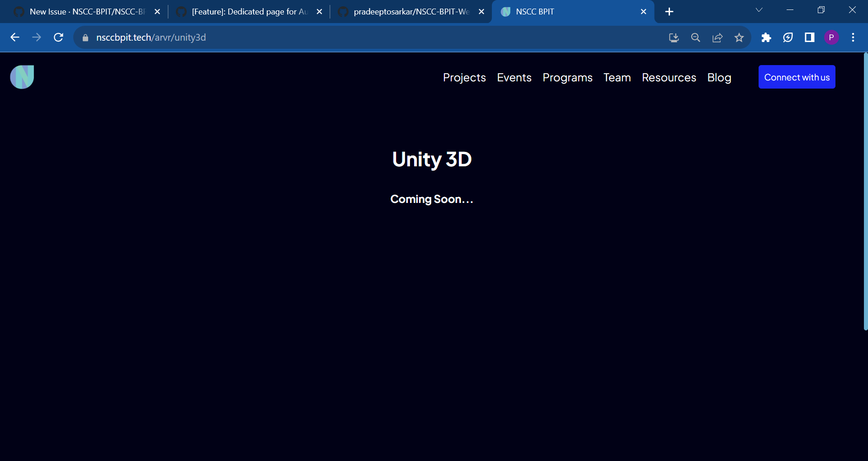Bookmark this page with the star
The image size is (868, 461).
pos(739,38)
